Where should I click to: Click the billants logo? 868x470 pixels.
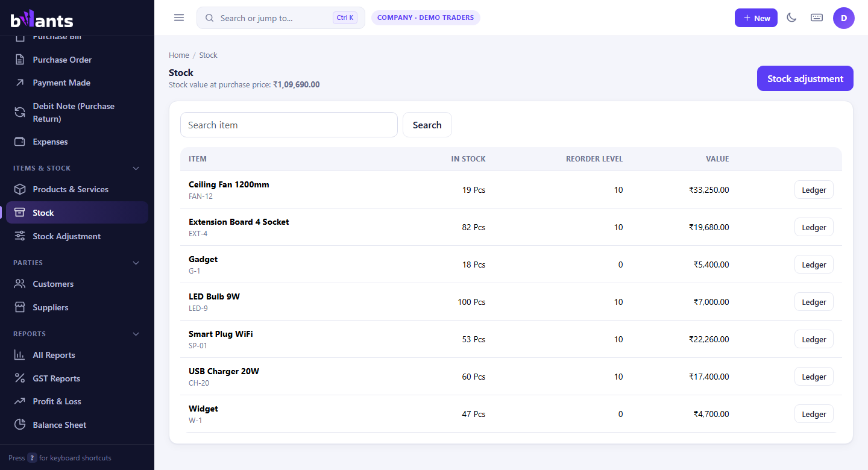[42, 19]
